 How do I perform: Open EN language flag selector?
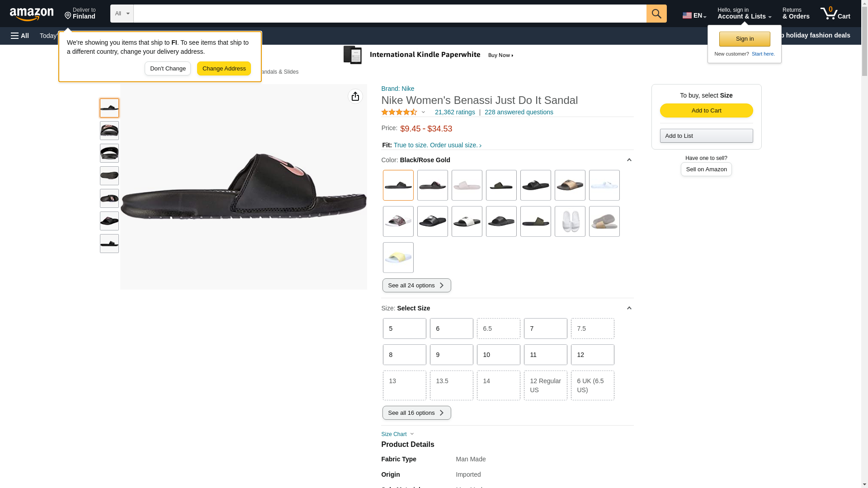pyautogui.click(x=694, y=15)
